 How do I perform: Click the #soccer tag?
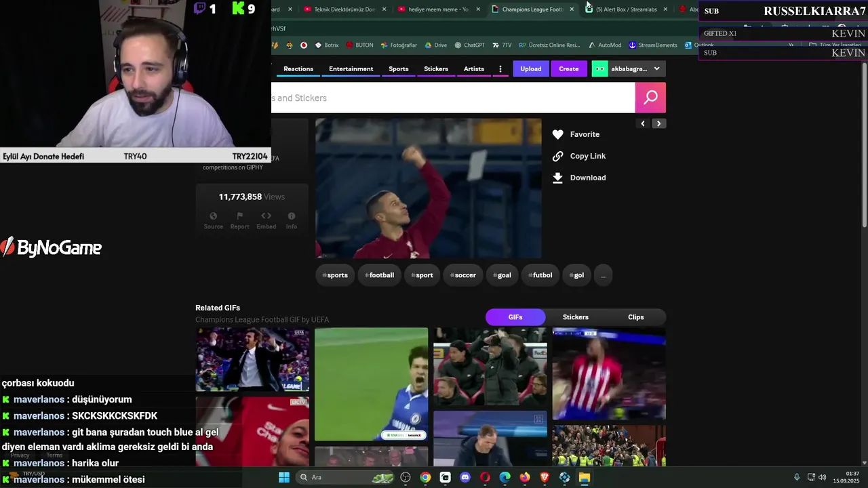[463, 275]
